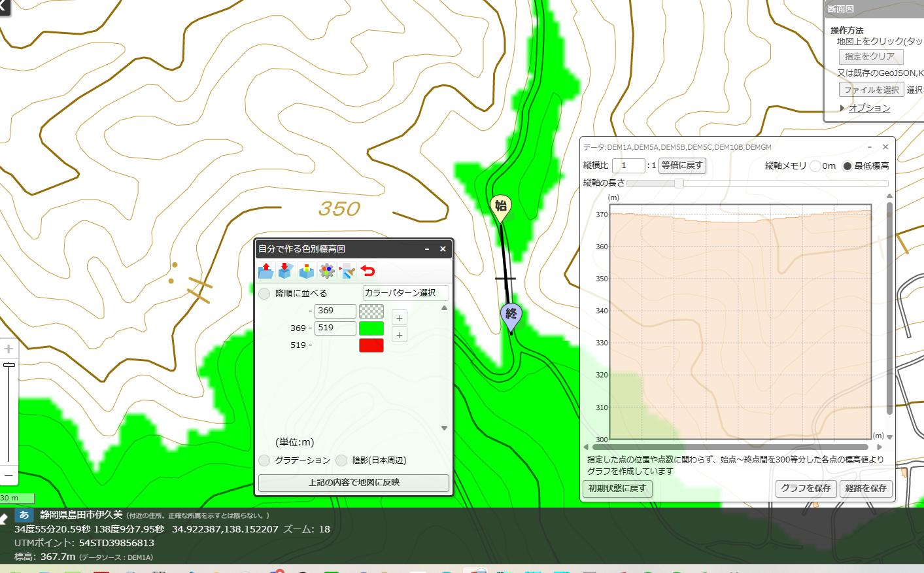Click 上記の内容で地図に反映 button
Image resolution: width=924 pixels, height=573 pixels.
[354, 483]
